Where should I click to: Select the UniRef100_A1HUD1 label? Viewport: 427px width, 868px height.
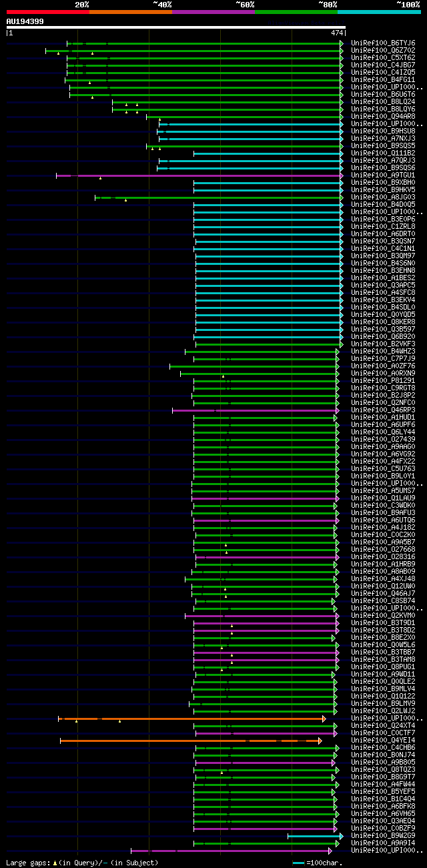pos(383,417)
